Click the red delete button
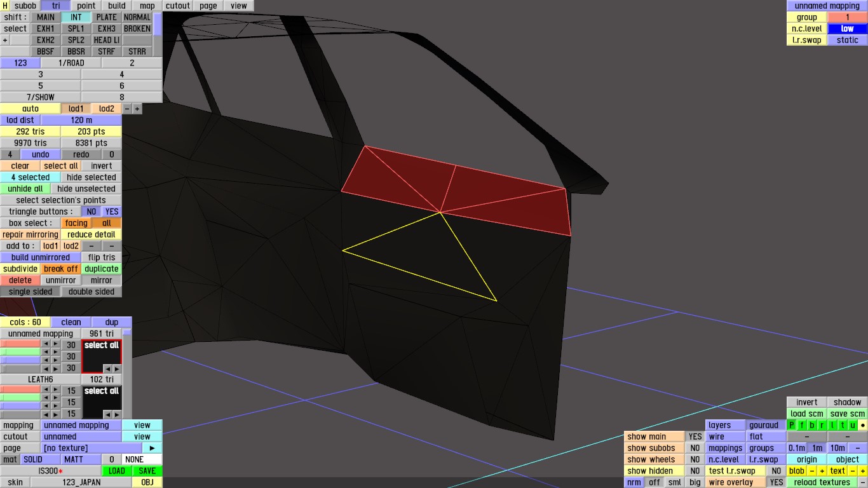Viewport: 868px width, 488px height. (20, 280)
